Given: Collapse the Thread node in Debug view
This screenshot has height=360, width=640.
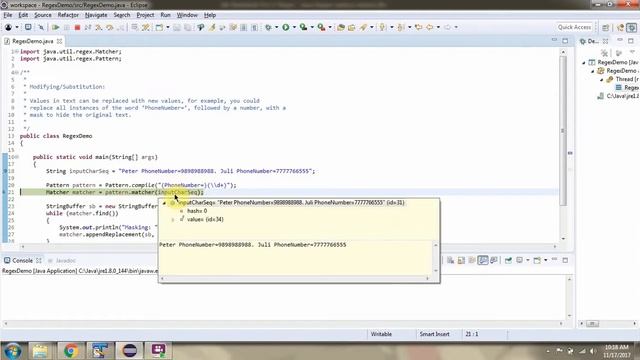Looking at the screenshot, I should point(602,79).
